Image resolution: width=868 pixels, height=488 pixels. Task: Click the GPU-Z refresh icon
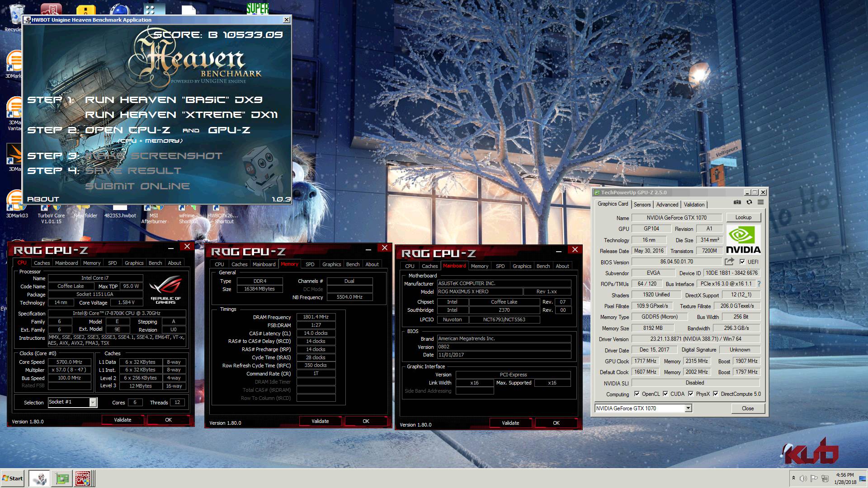point(749,202)
